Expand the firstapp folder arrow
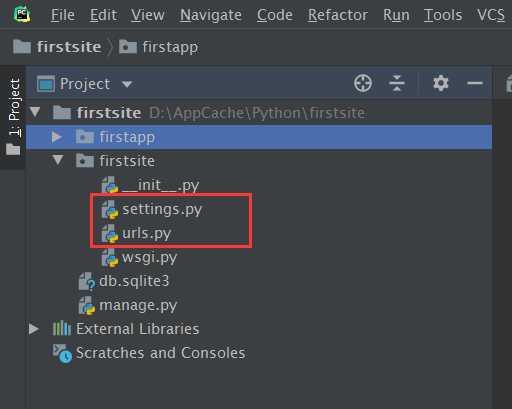Image resolution: width=512 pixels, height=409 pixels. [56, 137]
